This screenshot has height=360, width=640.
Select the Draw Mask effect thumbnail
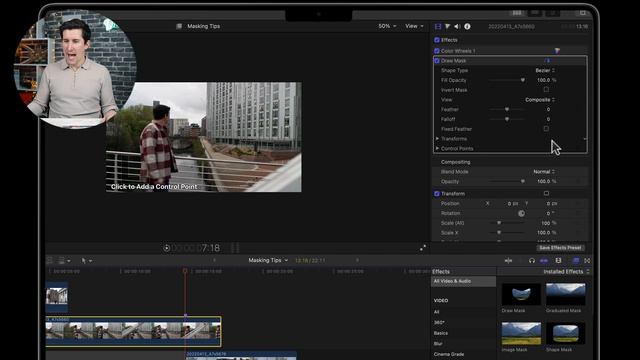(521, 294)
